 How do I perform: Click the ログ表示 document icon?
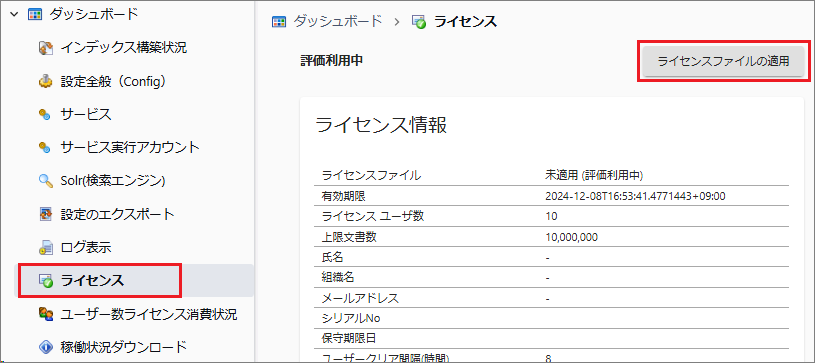46,248
